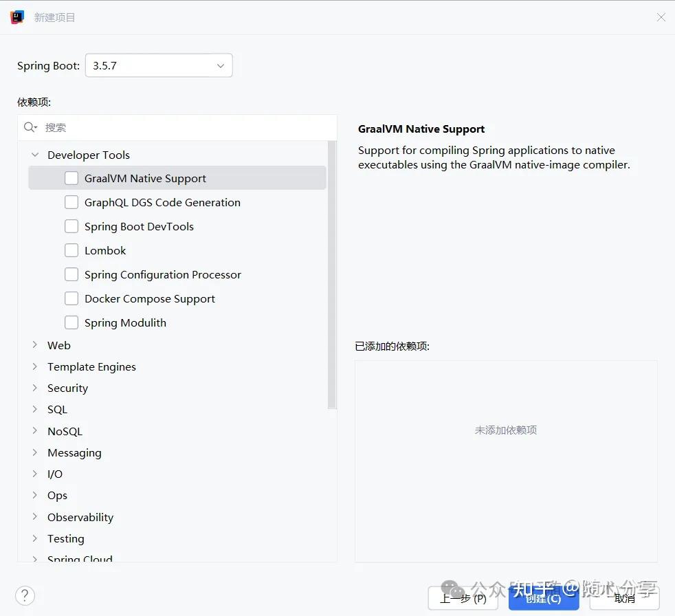Expand the NoSQL category chevron

point(35,431)
